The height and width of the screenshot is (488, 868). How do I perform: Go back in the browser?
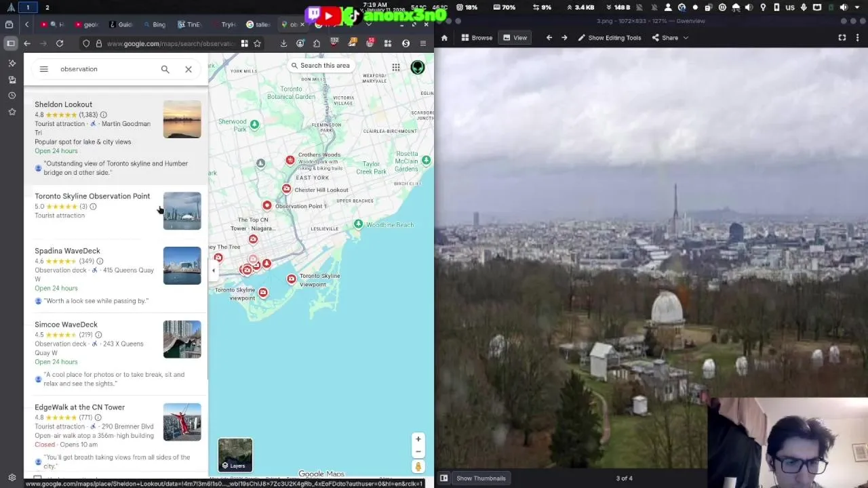(x=27, y=43)
